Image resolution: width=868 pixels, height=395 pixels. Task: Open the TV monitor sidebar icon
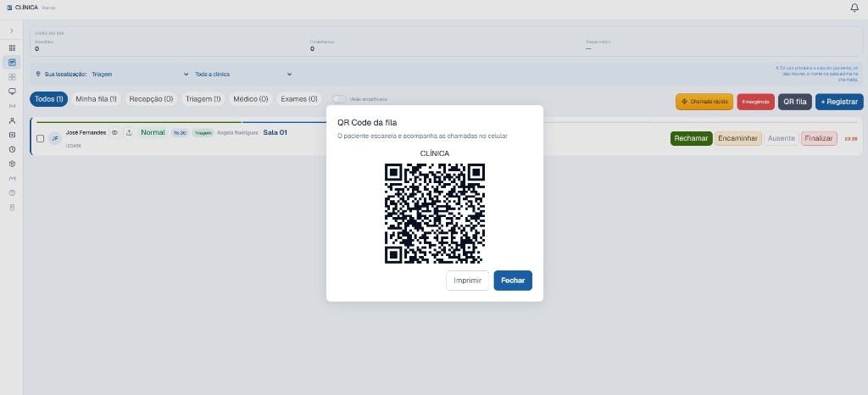click(x=12, y=92)
